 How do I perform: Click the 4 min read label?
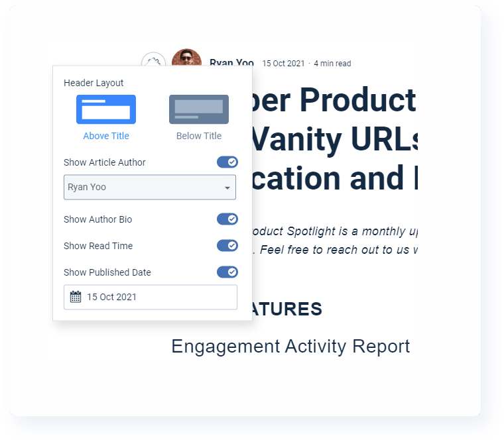tap(332, 64)
